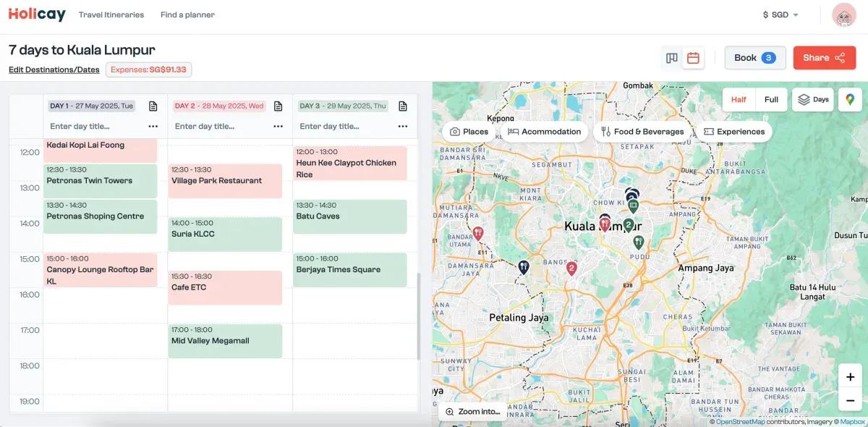868x427 pixels.
Task: Select the DAY 1 header label
Action: 91,106
